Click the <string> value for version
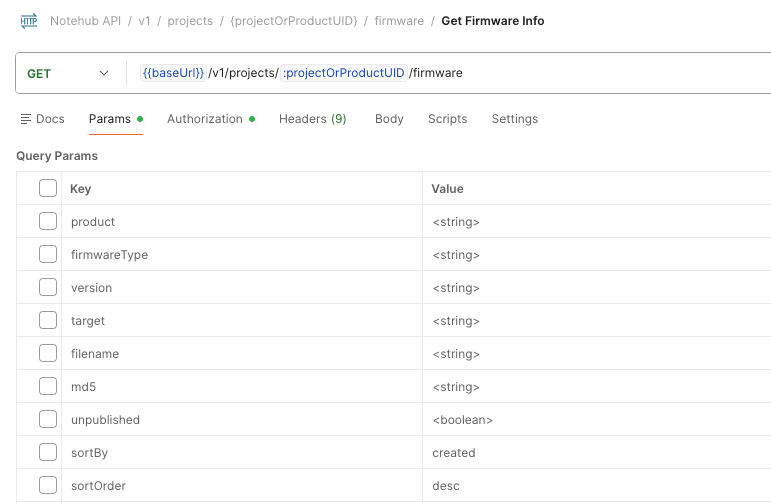 456,288
